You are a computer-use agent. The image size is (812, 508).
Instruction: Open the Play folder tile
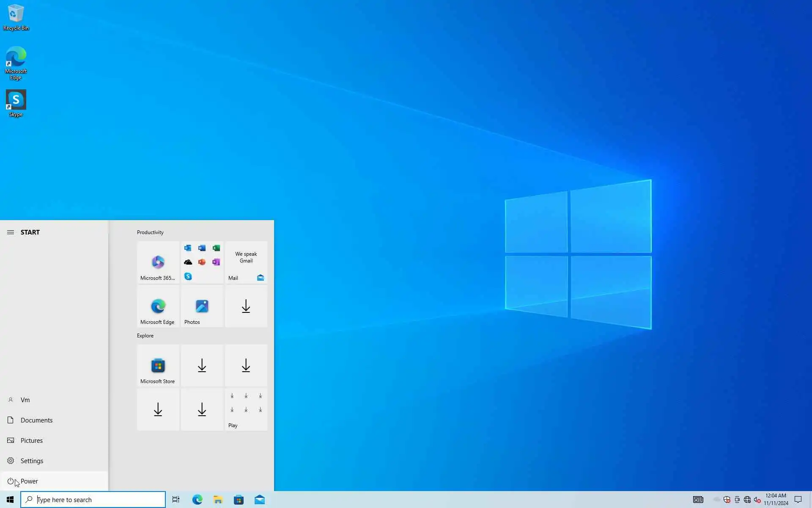pyautogui.click(x=246, y=410)
